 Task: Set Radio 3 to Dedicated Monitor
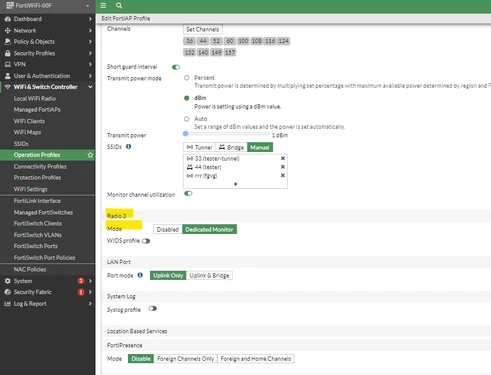coord(209,229)
